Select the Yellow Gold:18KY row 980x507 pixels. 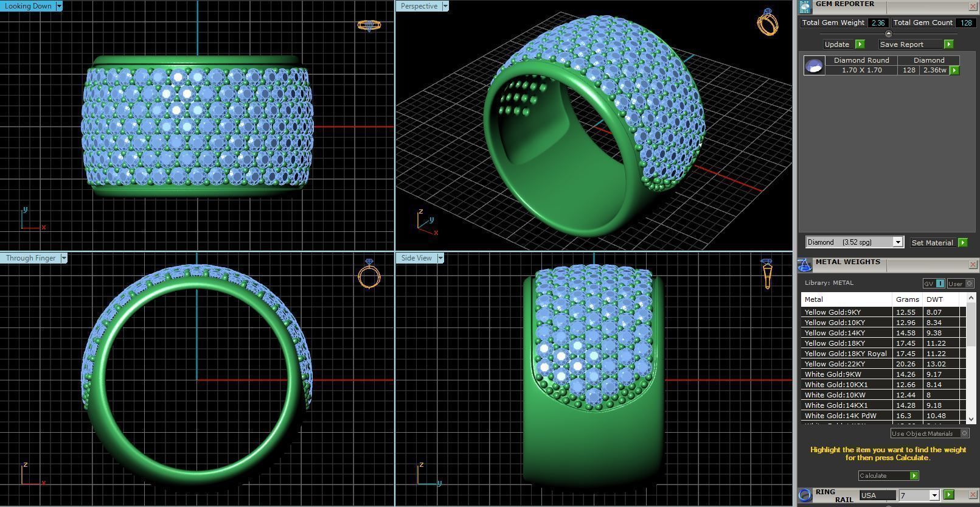click(x=883, y=343)
